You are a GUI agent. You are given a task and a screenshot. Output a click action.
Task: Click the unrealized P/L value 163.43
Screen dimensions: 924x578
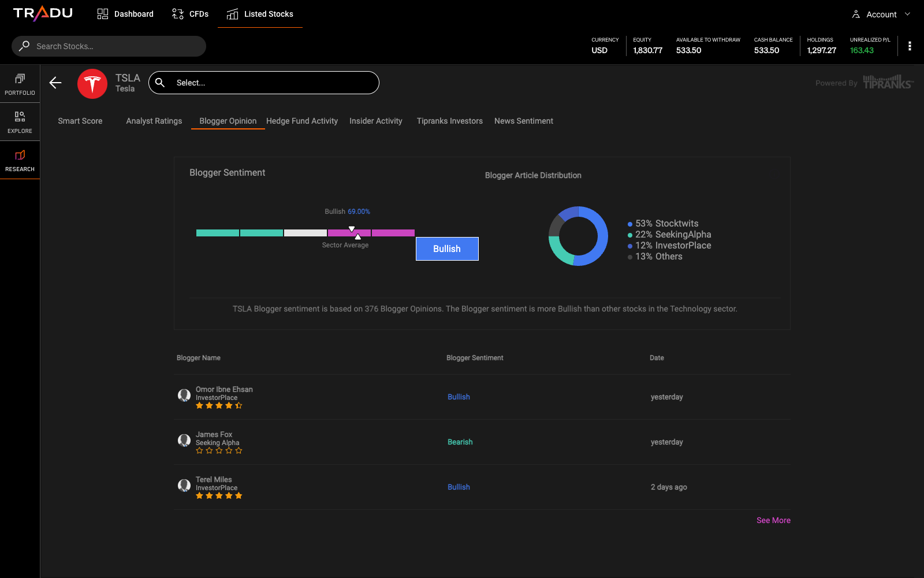(x=862, y=50)
